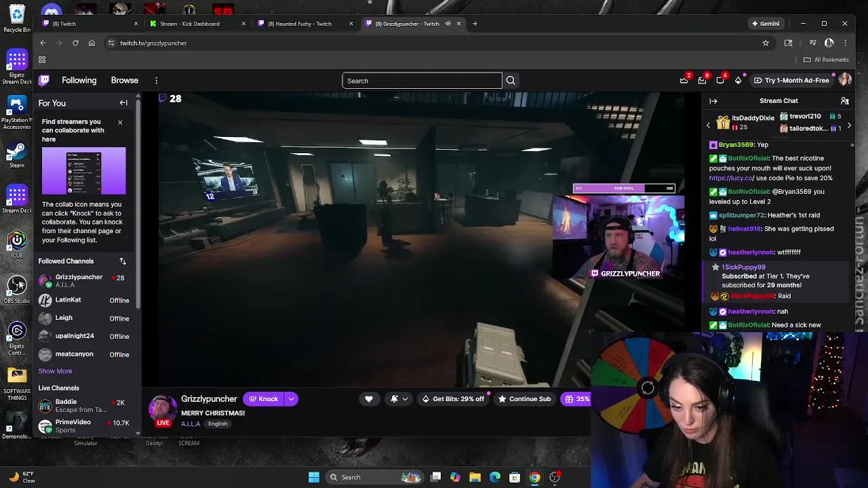
Task: Collapse Stream Chat panel
Action: pyautogui.click(x=713, y=101)
